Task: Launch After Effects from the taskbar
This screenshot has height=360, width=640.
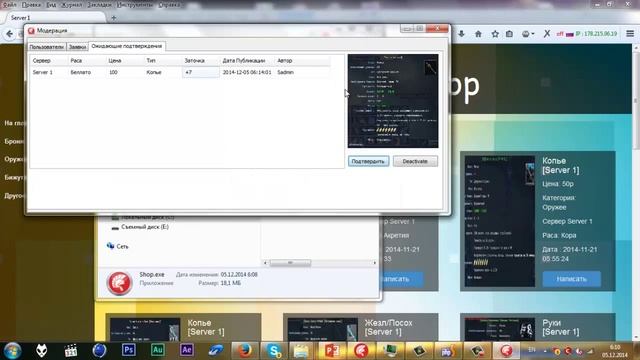Action: point(187,350)
